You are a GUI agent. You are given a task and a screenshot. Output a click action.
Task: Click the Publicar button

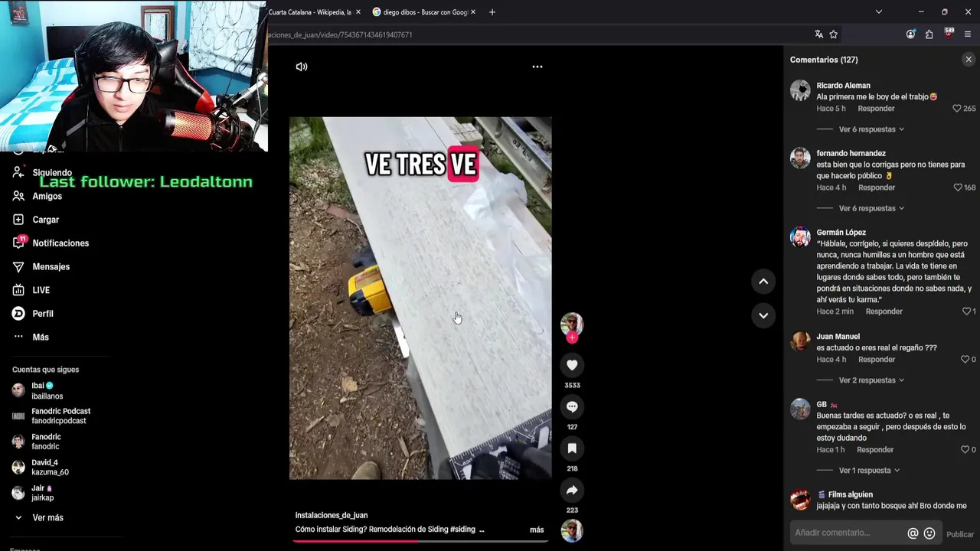click(960, 534)
